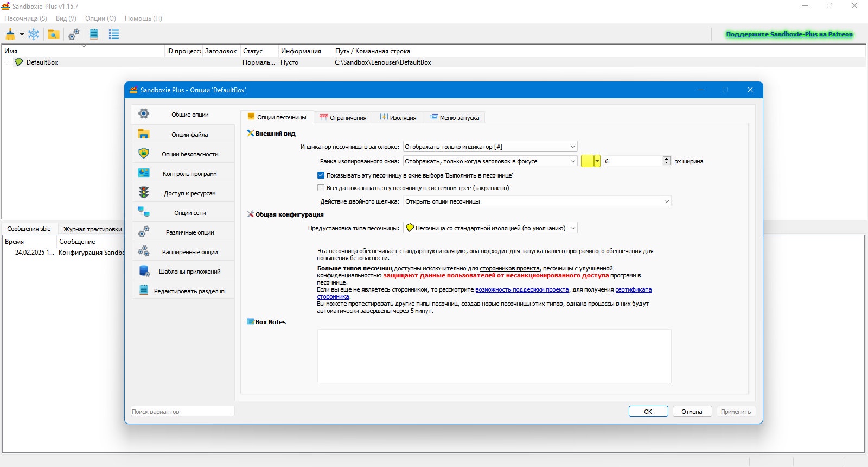Open the Расширенные опции section
The image size is (868, 467).
click(x=183, y=251)
